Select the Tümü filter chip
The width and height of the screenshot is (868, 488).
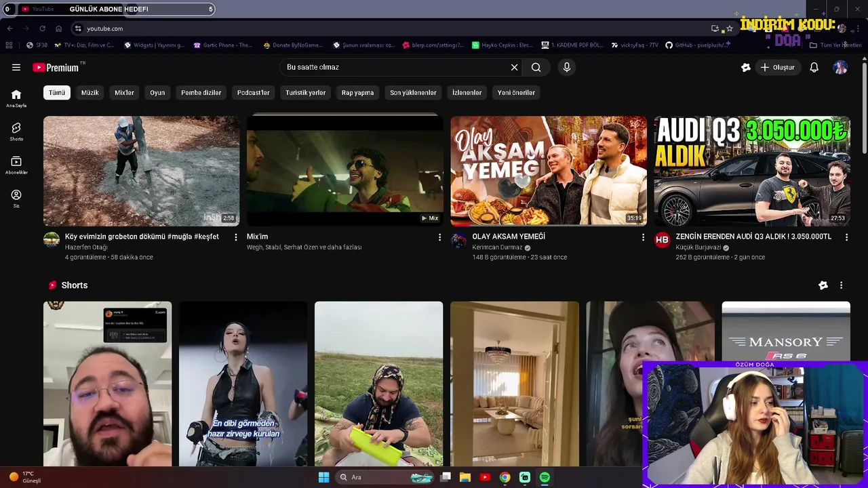[57, 92]
